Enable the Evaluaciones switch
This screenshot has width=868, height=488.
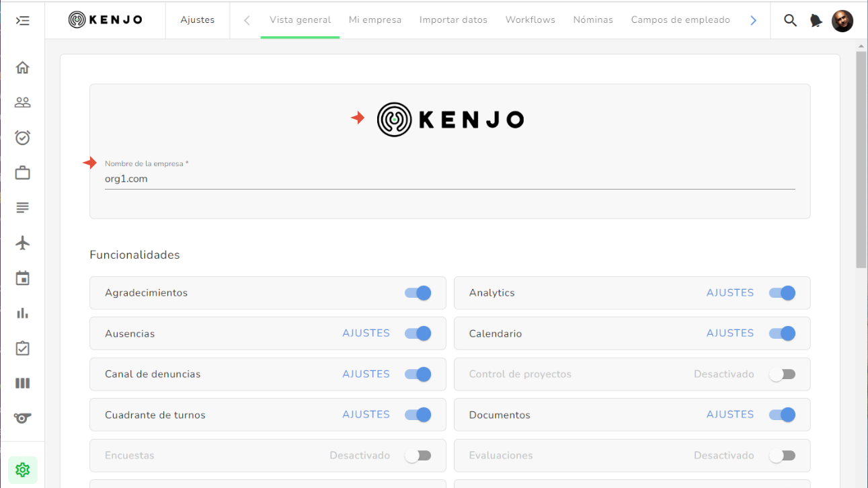782,456
